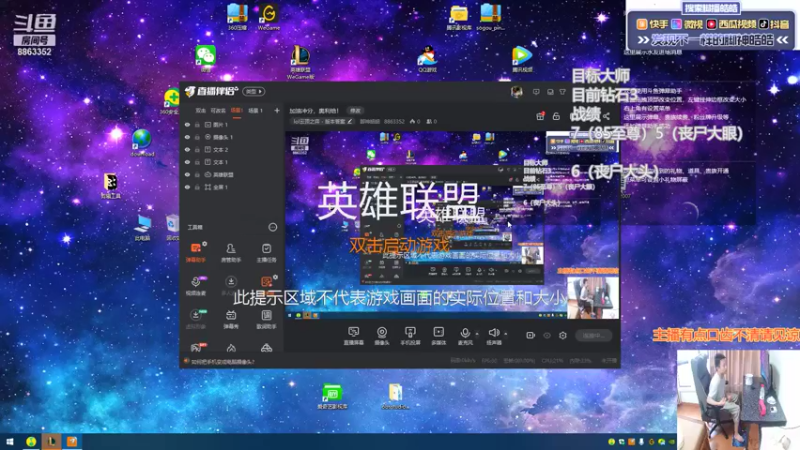Open user avatar in streaming app title bar
The width and height of the screenshot is (800, 450).
point(516,92)
